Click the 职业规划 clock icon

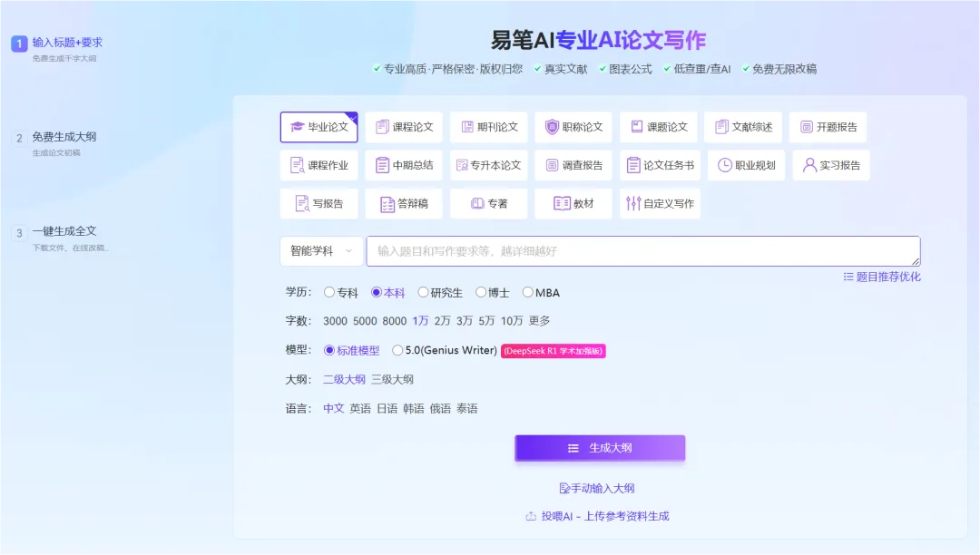tap(724, 165)
